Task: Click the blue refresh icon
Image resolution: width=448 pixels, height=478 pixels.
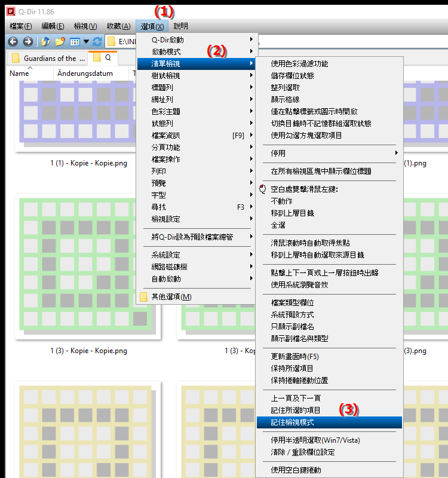Action: coord(97,41)
